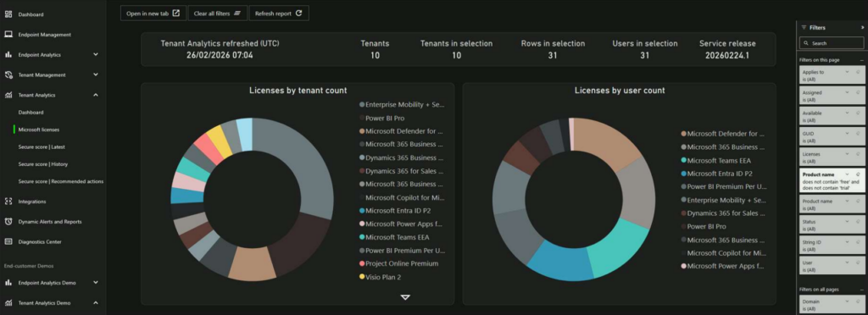Expand the Status filter card chevron
The image size is (868, 315).
click(x=847, y=222)
